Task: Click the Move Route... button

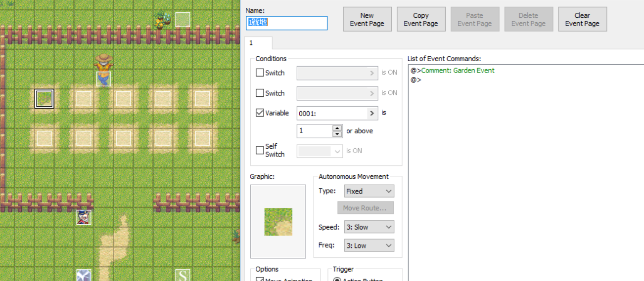Action: (x=366, y=208)
